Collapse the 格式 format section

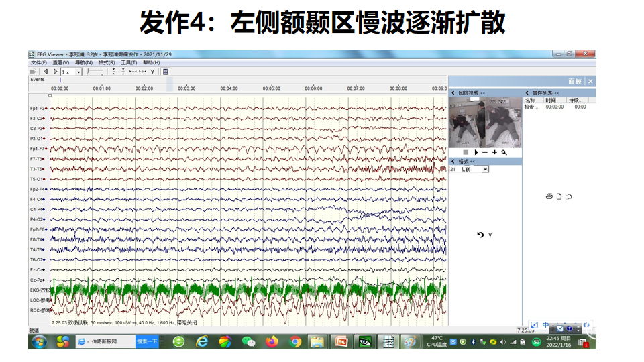coord(453,162)
